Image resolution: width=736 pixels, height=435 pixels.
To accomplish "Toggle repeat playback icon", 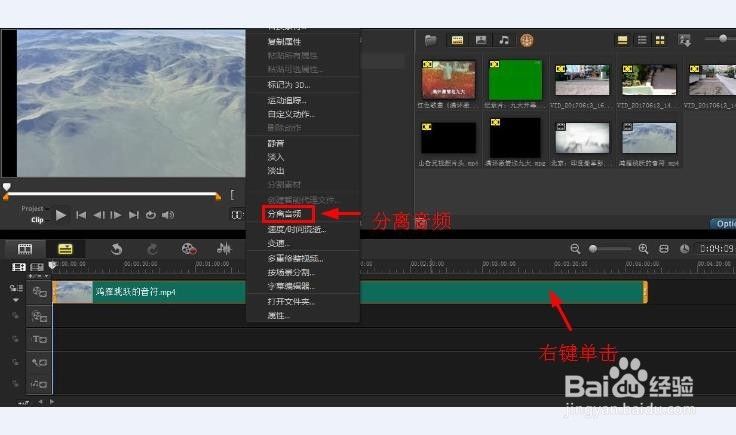I will 151,215.
